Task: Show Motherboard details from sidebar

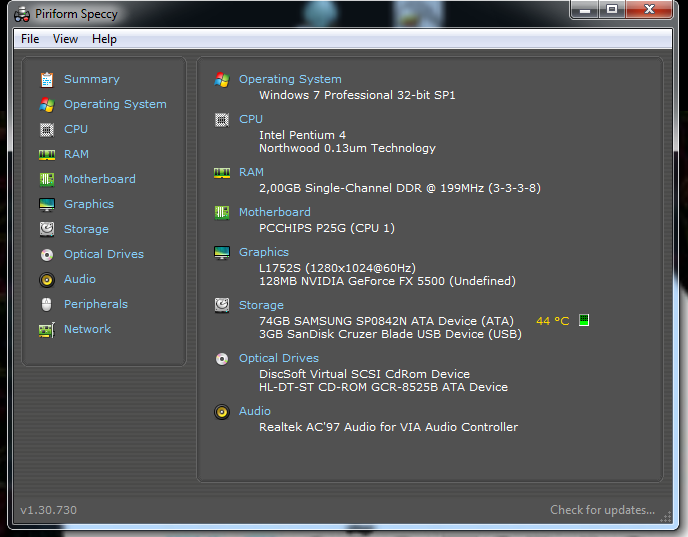Action: (100, 179)
